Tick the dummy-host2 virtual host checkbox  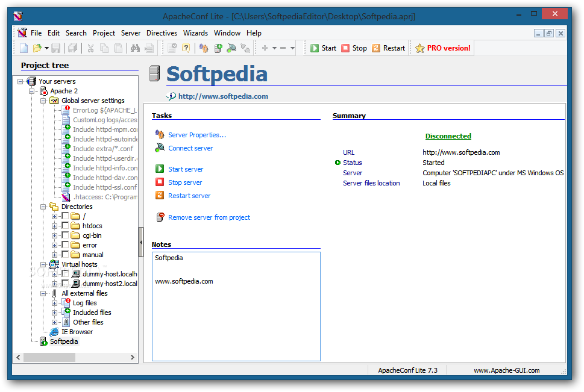click(x=65, y=284)
